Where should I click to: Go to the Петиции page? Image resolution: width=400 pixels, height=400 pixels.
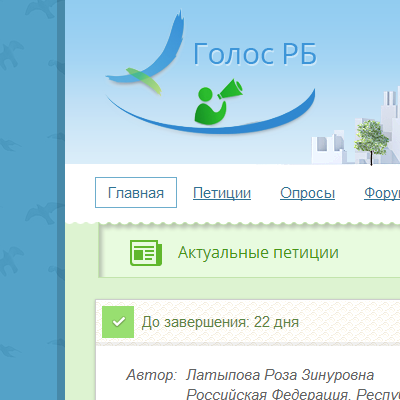tap(222, 193)
